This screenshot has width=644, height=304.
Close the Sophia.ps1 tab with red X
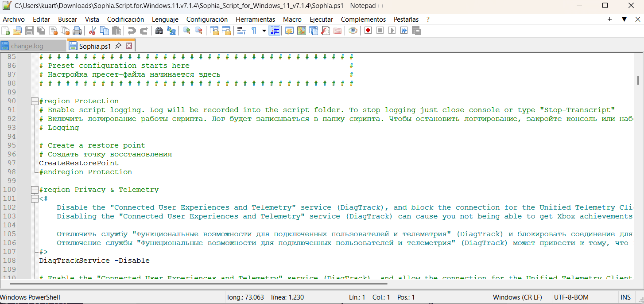[129, 46]
